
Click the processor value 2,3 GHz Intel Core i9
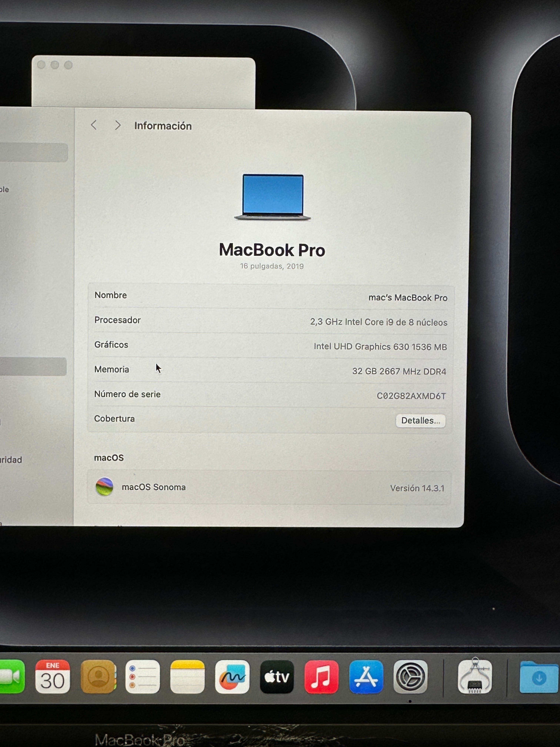[x=379, y=322]
